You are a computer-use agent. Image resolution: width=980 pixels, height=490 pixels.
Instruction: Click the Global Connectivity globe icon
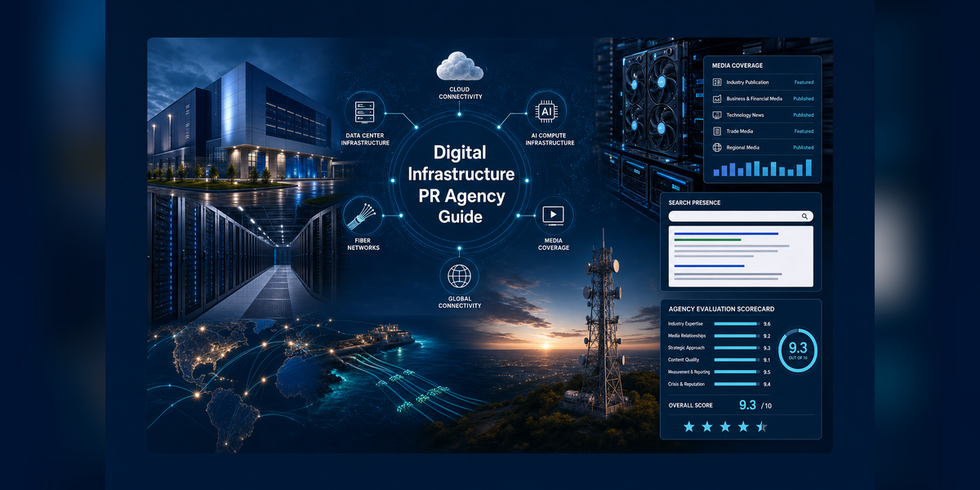click(459, 274)
